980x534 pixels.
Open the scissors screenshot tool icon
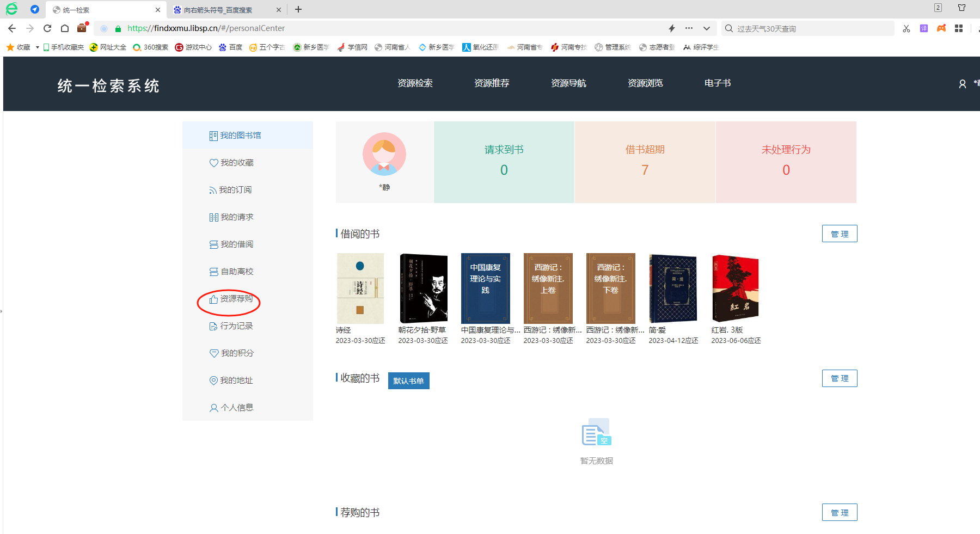(906, 28)
